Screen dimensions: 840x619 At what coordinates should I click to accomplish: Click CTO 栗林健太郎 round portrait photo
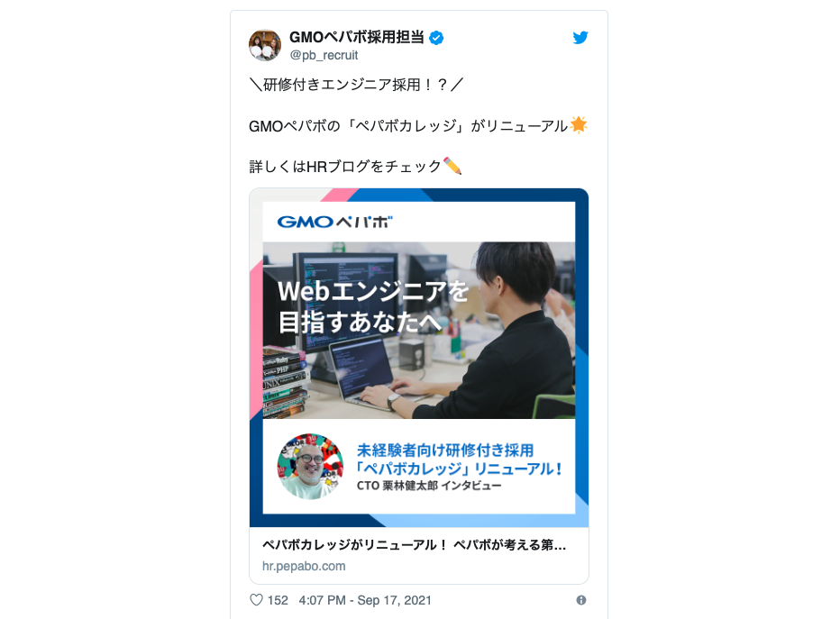coord(310,467)
